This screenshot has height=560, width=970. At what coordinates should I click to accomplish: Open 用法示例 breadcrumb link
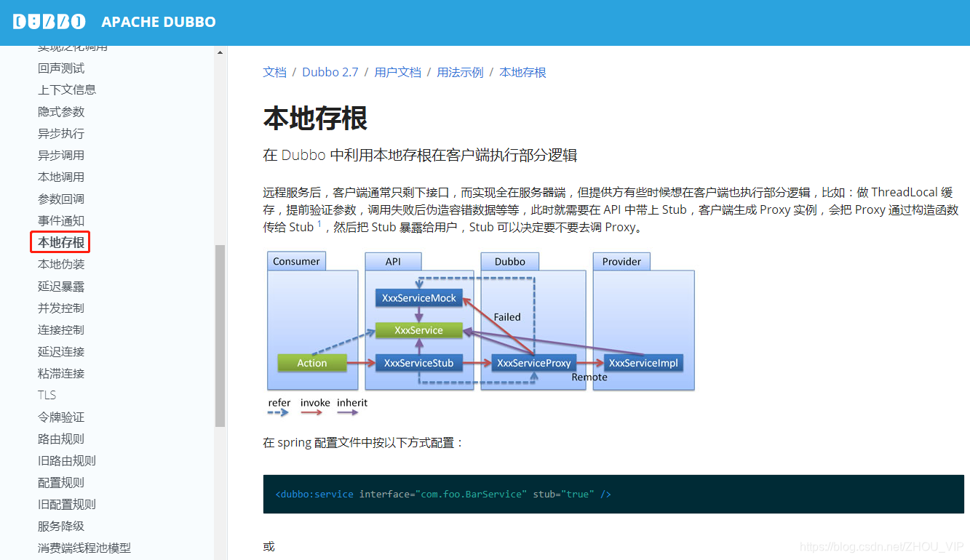[x=460, y=72]
